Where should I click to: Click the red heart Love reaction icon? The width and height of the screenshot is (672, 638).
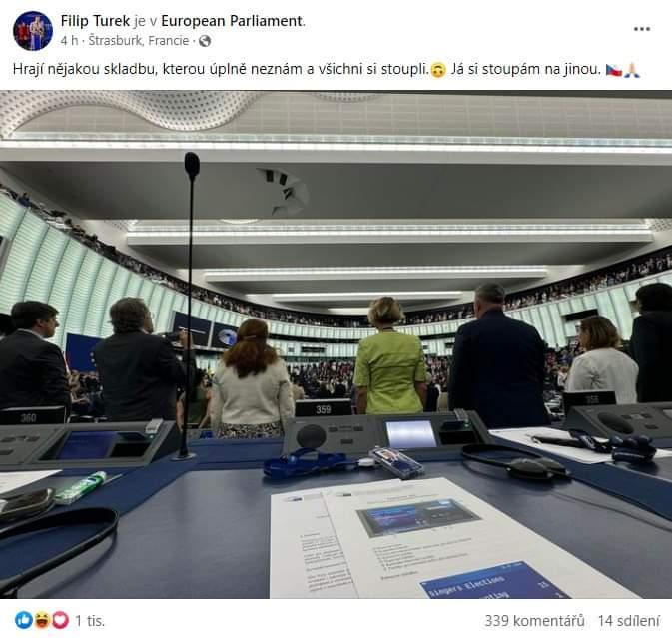pyautogui.click(x=61, y=620)
